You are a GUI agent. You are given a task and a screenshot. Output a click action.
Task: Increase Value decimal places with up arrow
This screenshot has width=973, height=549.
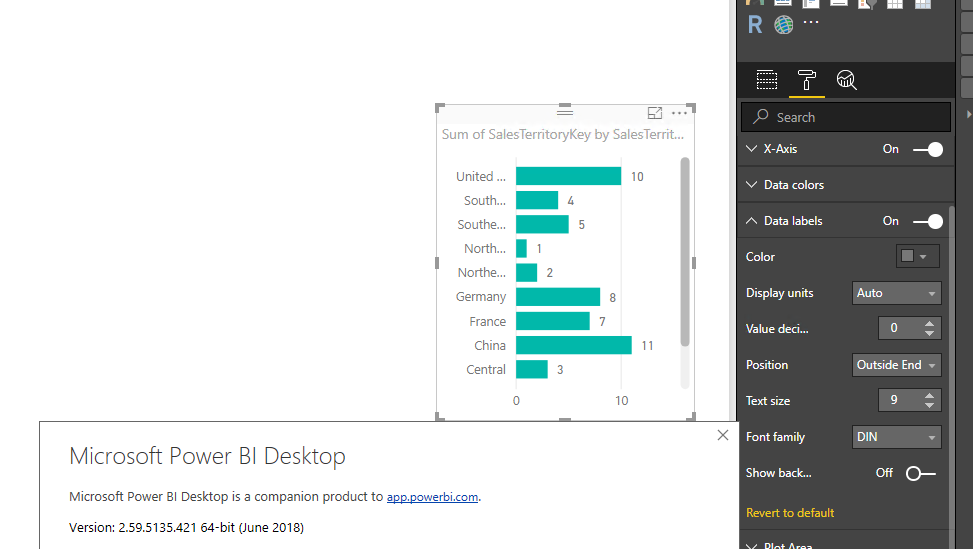[x=929, y=323]
